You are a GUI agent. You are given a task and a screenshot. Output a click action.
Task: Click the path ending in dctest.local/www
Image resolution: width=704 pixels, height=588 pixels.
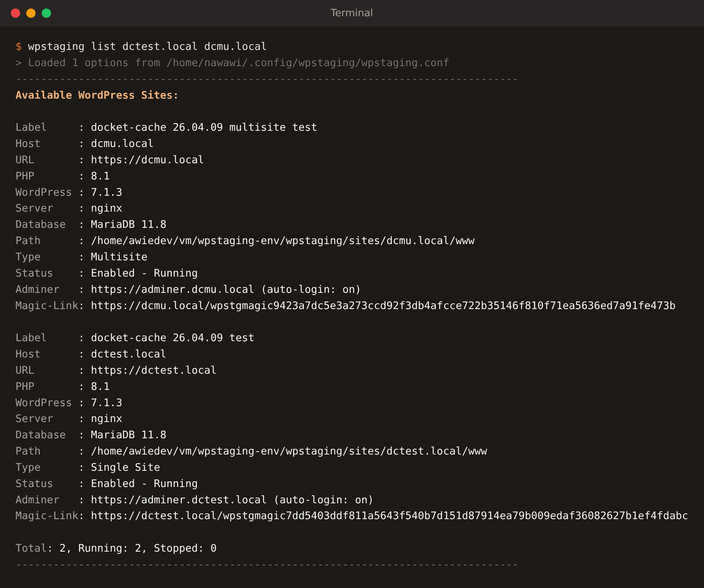pos(289,451)
